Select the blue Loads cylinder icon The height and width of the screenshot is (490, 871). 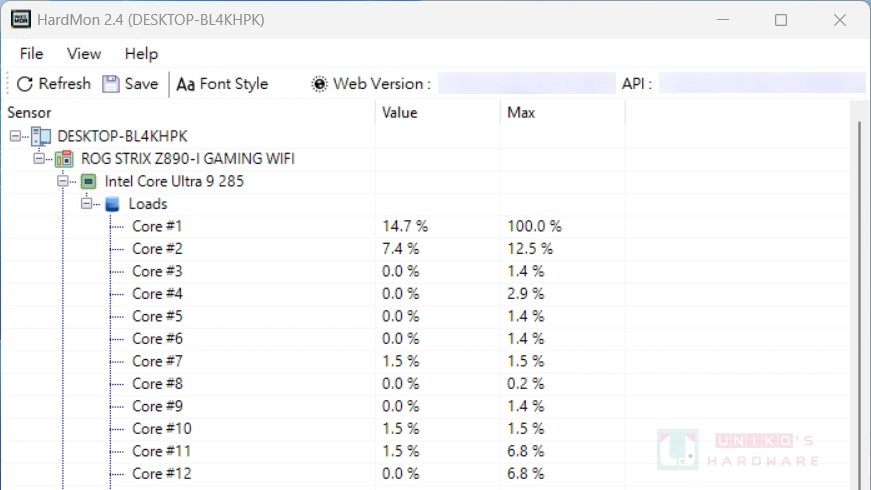point(112,204)
